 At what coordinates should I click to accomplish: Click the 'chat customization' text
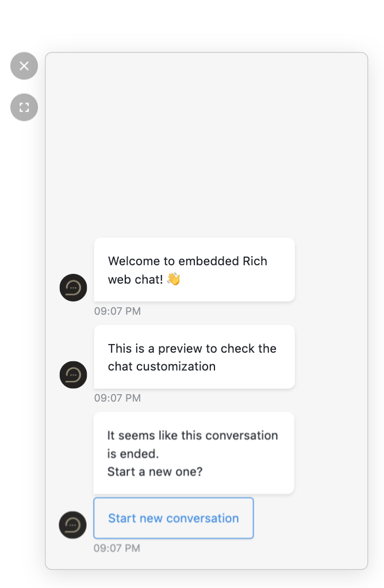point(162,366)
